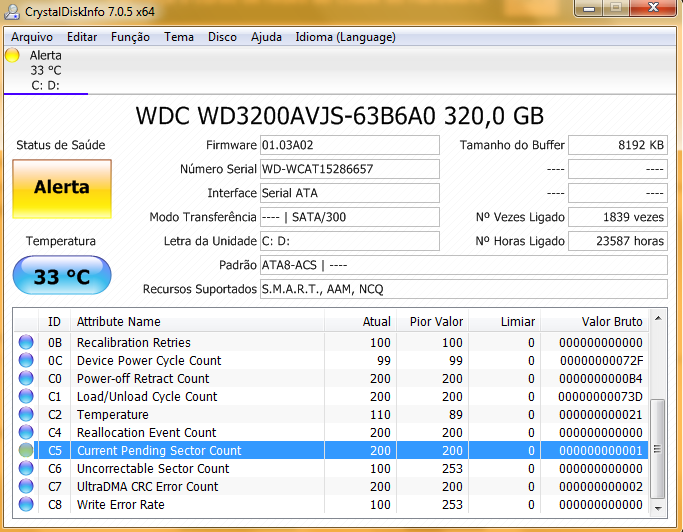Screen dimensions: 683x532
Task: Open the Tema menu
Action: pyautogui.click(x=179, y=37)
